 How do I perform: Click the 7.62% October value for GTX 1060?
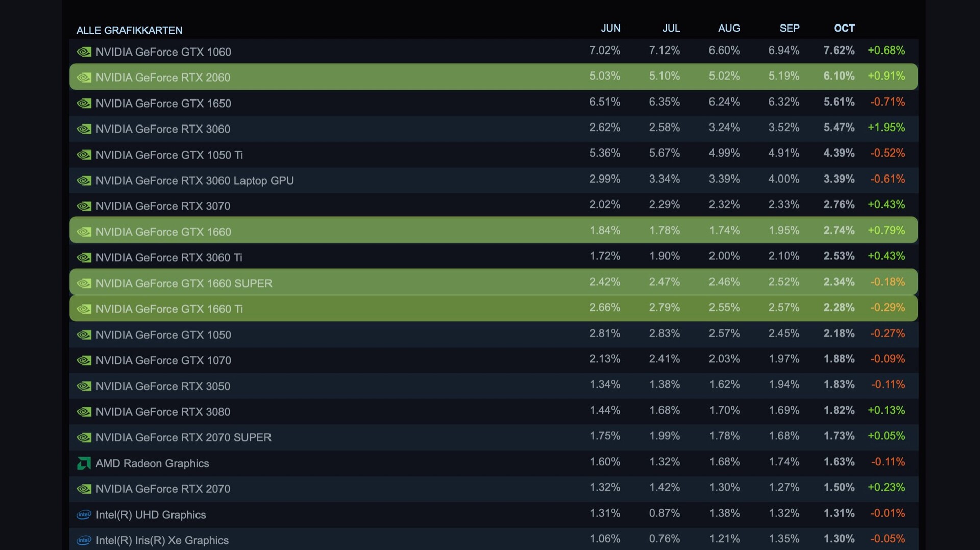pos(839,51)
